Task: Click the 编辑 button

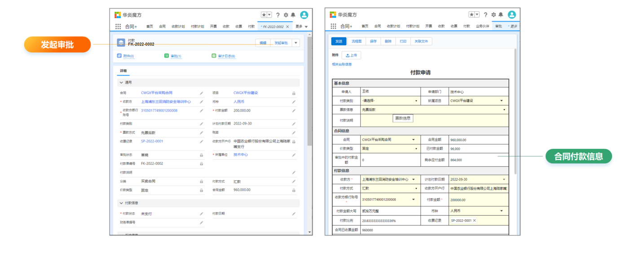Action: [x=263, y=43]
